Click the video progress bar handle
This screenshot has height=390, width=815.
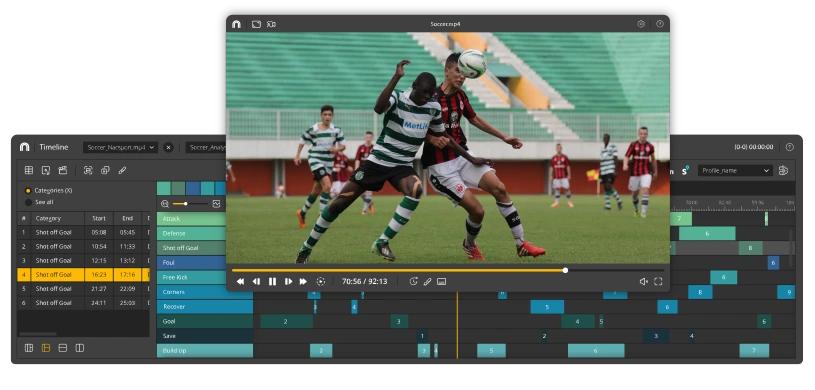tap(565, 270)
